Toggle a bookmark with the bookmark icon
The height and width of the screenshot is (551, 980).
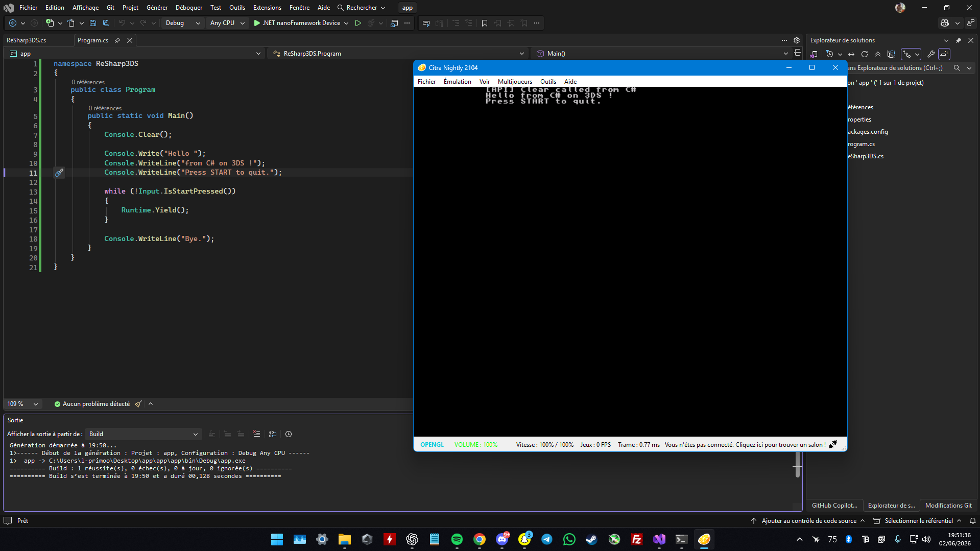pyautogui.click(x=485, y=23)
